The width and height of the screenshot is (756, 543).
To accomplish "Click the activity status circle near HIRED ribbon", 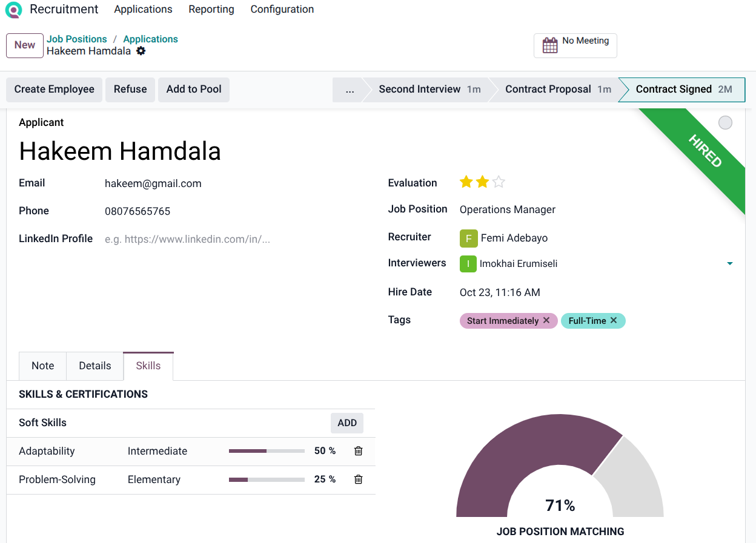I will pyautogui.click(x=725, y=122).
